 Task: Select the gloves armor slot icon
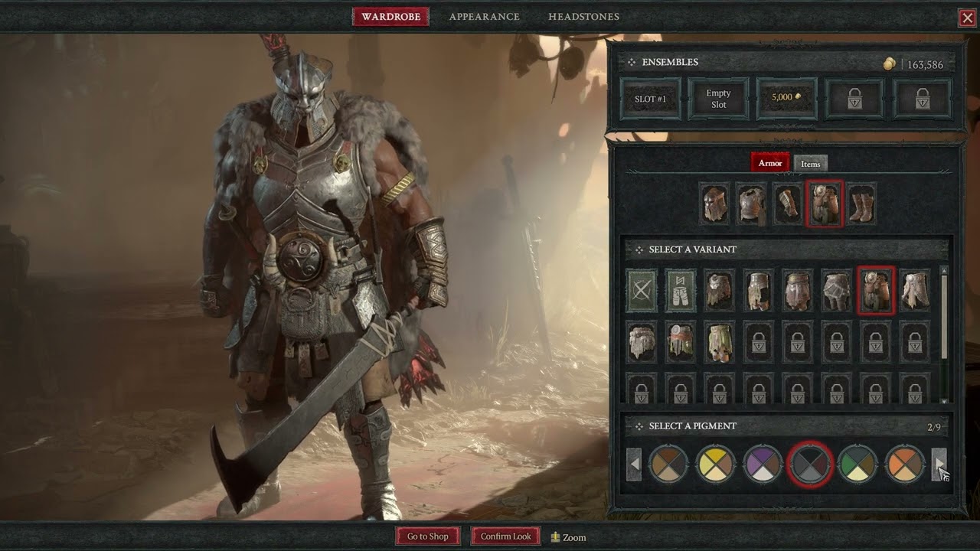pos(788,204)
